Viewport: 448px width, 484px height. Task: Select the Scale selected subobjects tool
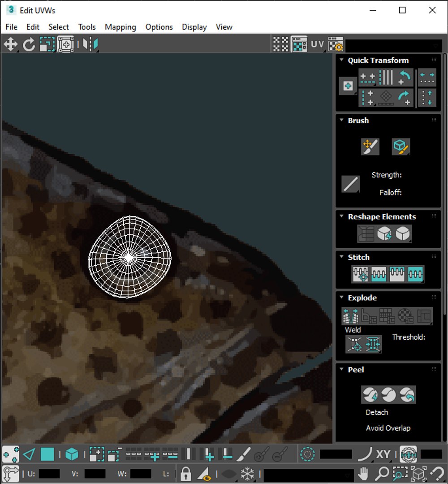point(47,44)
